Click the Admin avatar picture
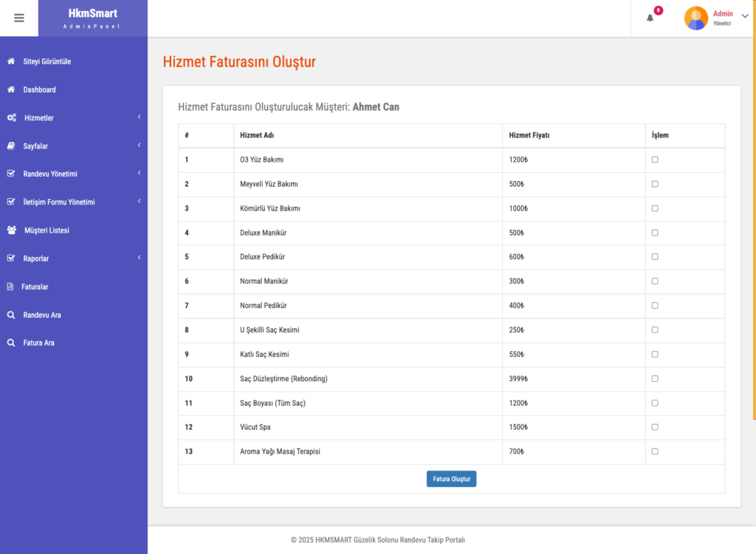The image size is (756, 554). point(696,18)
